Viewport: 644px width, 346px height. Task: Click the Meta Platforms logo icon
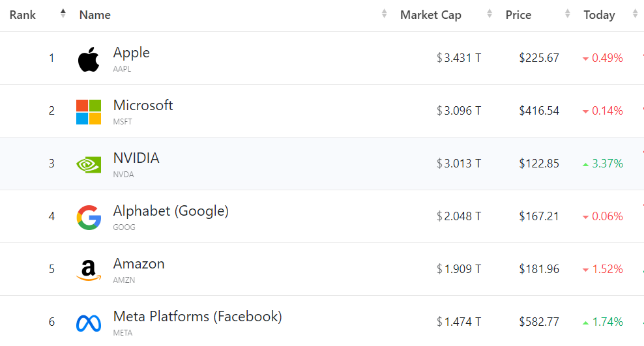89,323
